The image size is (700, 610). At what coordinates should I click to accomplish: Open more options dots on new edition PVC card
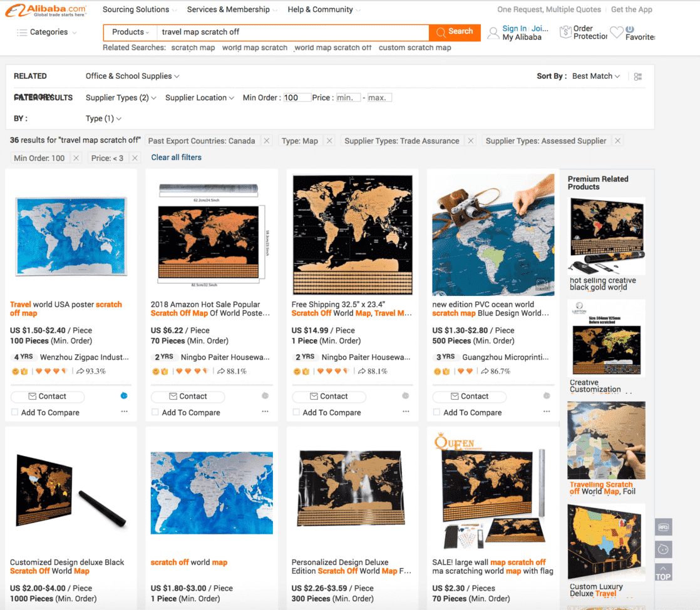[x=547, y=412]
